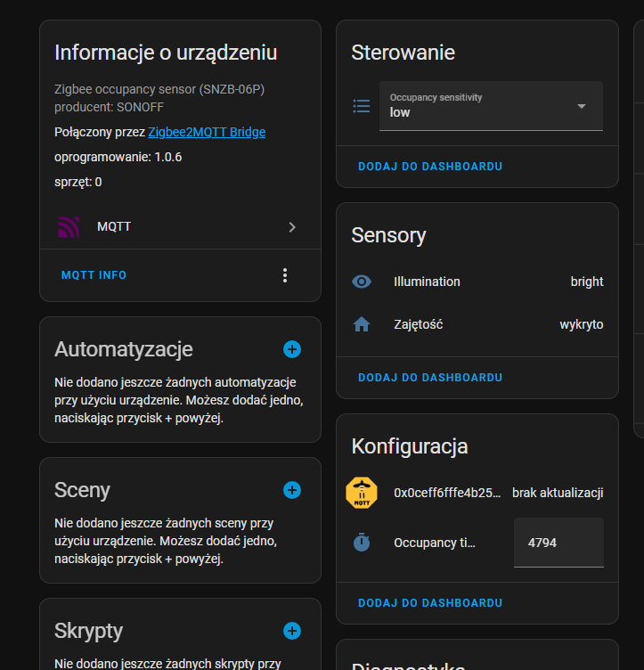
Task: Click the list icon beside Occupancy sensitivity
Action: click(362, 106)
